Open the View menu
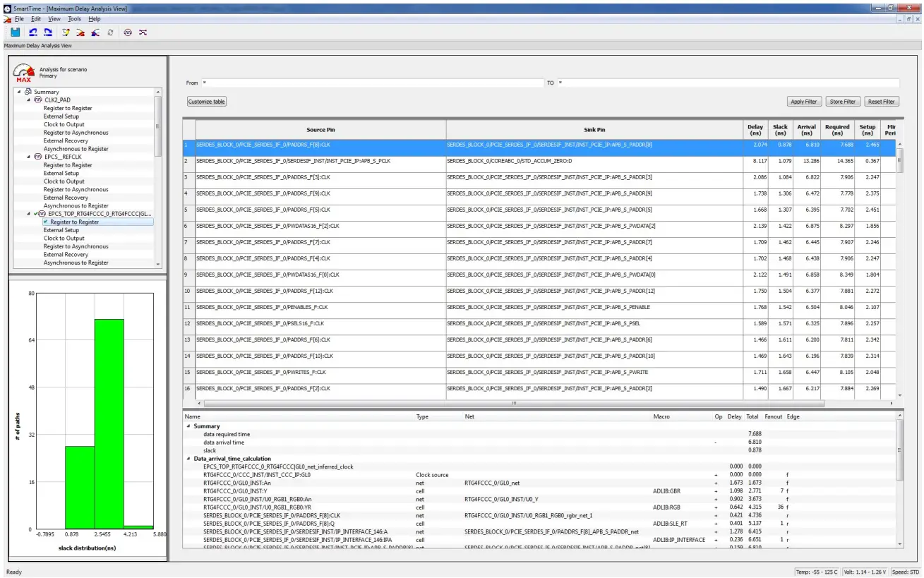 54,19
